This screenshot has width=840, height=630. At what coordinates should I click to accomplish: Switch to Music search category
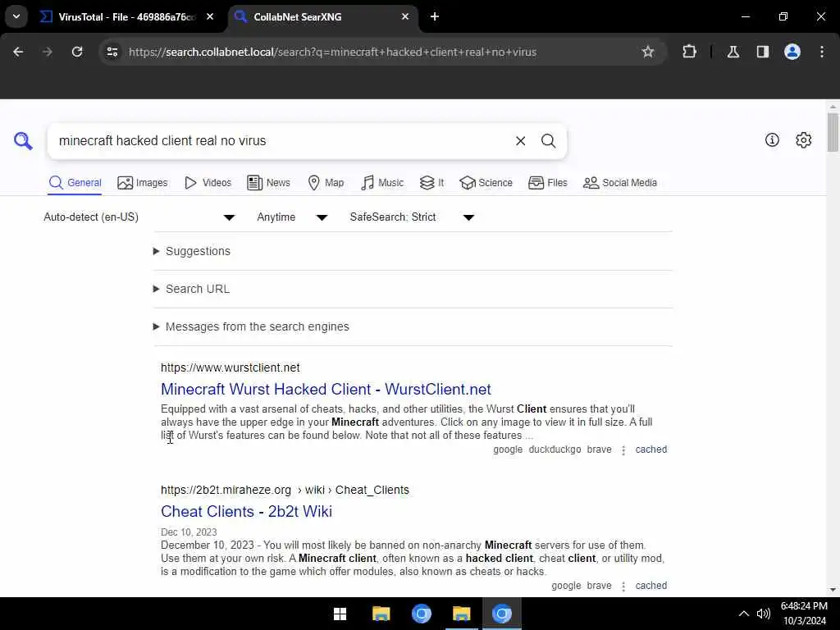[x=382, y=183]
